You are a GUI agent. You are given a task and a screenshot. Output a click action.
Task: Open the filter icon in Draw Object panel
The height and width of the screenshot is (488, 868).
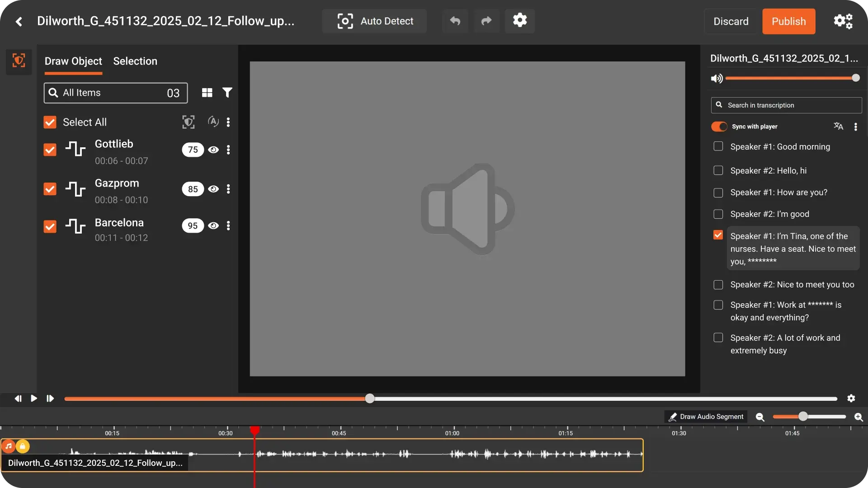[227, 92]
